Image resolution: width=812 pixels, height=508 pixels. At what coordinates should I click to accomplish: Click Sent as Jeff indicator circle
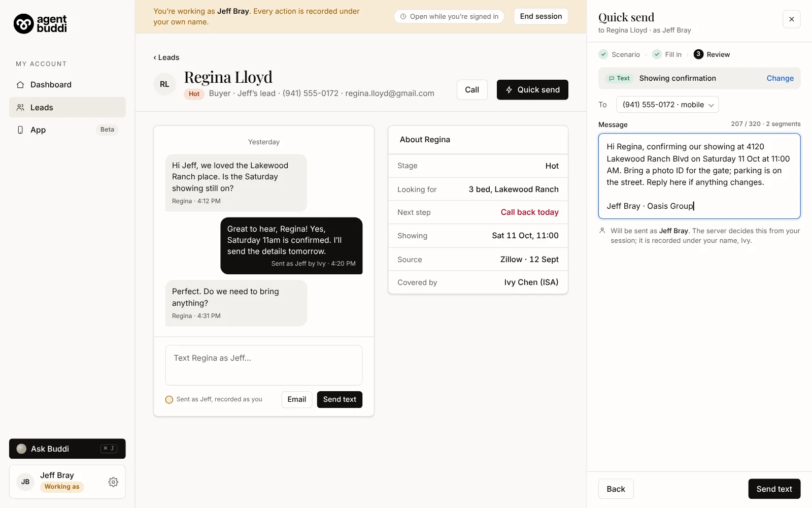click(169, 400)
